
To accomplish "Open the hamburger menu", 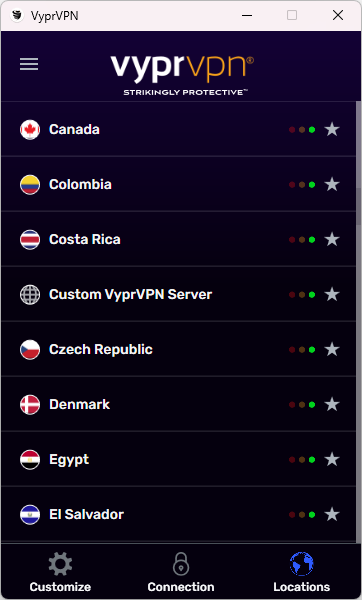I will (x=29, y=64).
